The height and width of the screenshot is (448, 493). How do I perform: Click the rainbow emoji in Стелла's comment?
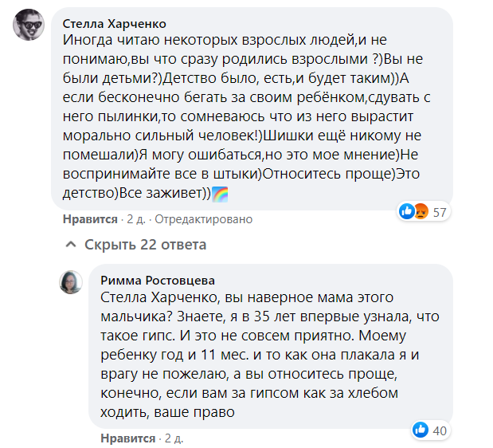219,193
